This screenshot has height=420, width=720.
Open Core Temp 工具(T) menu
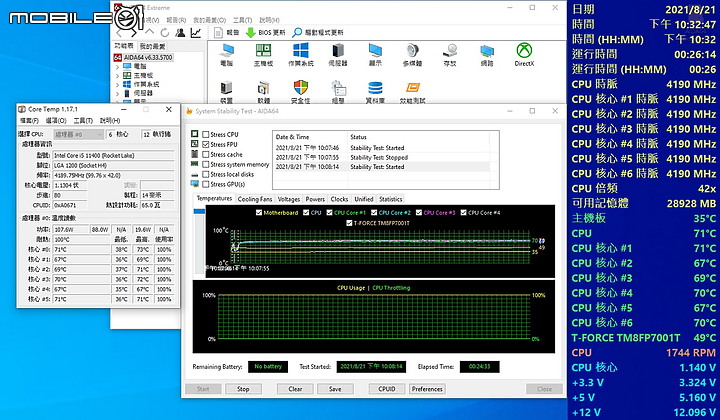tap(83, 120)
